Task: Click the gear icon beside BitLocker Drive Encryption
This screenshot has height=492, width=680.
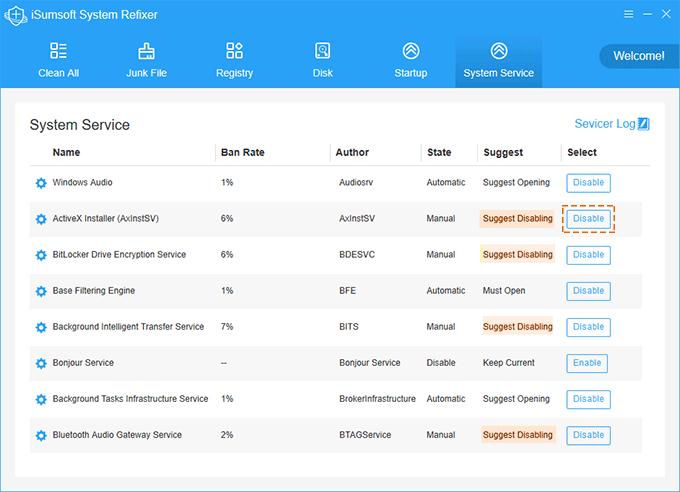Action: tap(41, 255)
